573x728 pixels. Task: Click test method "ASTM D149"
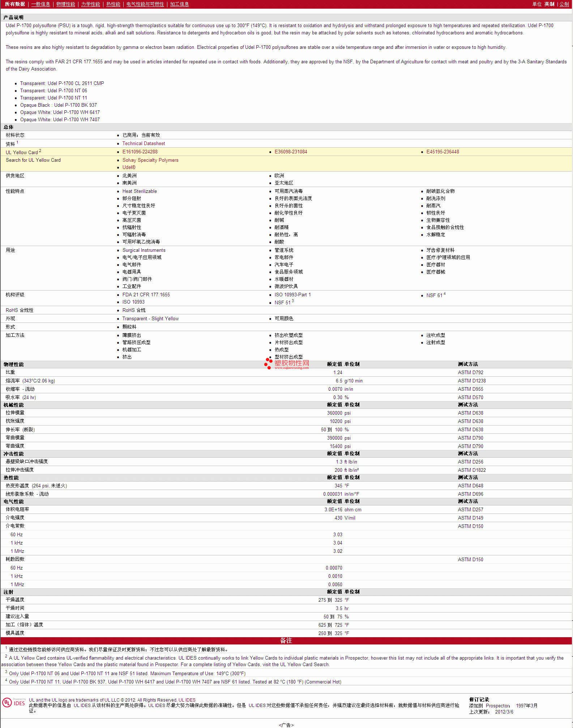point(470,518)
